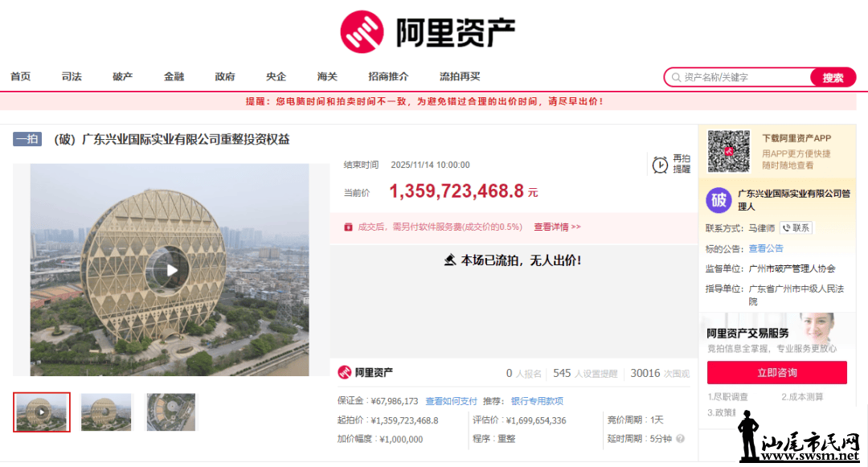Image resolution: width=868 pixels, height=467 pixels.
Task: Open the 破产 navigation tab
Action: coord(122,77)
